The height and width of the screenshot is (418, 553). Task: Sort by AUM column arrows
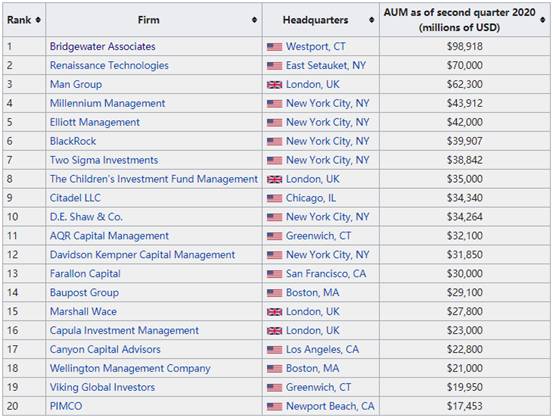(543, 20)
